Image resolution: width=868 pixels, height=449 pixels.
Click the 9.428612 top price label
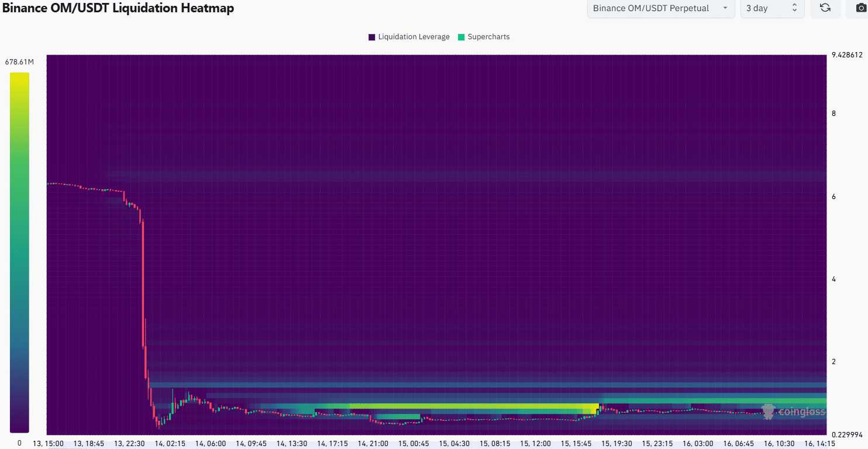coord(847,55)
